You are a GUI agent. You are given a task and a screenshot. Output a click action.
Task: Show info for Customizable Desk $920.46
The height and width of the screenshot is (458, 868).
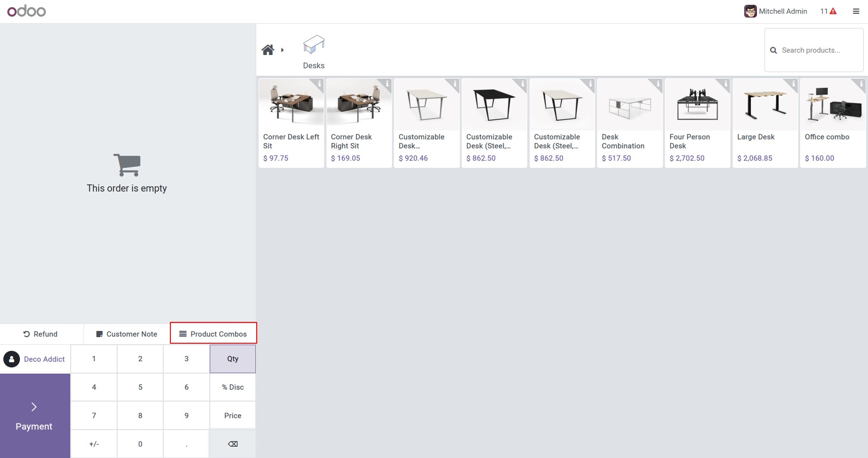click(455, 84)
